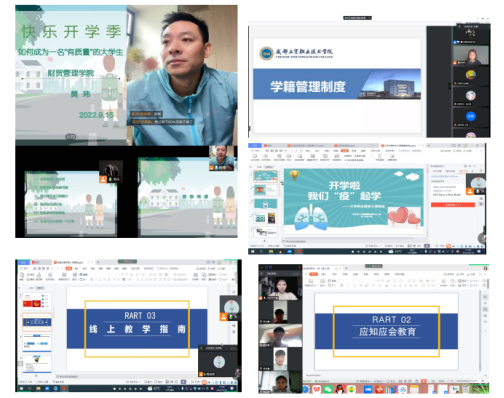
Task: Open notification center in RART 03 window taskbar
Action: (x=232, y=388)
